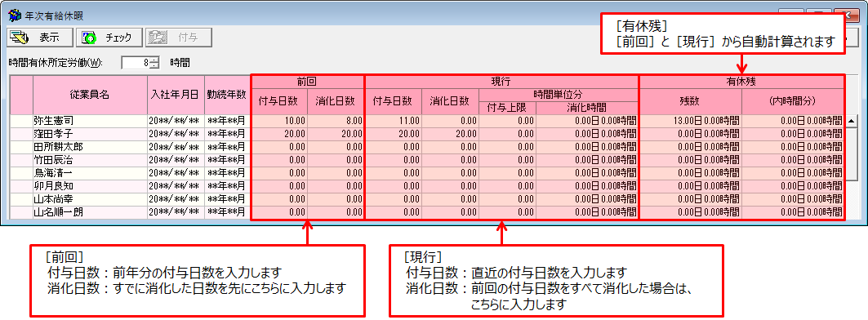Click 弥生憲司's 現行 付与日数 cell 11.00

pyautogui.click(x=393, y=120)
